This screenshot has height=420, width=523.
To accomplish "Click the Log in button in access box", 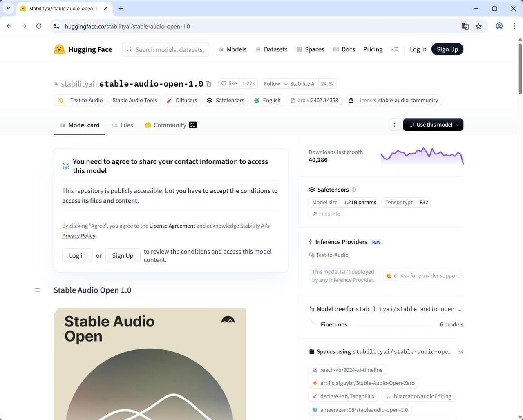I will [x=77, y=255].
